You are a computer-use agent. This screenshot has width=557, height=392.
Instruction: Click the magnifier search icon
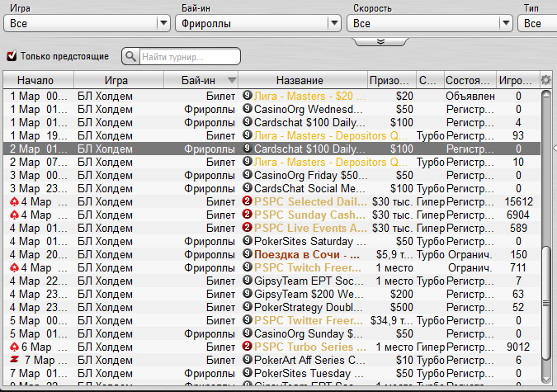pyautogui.click(x=130, y=56)
